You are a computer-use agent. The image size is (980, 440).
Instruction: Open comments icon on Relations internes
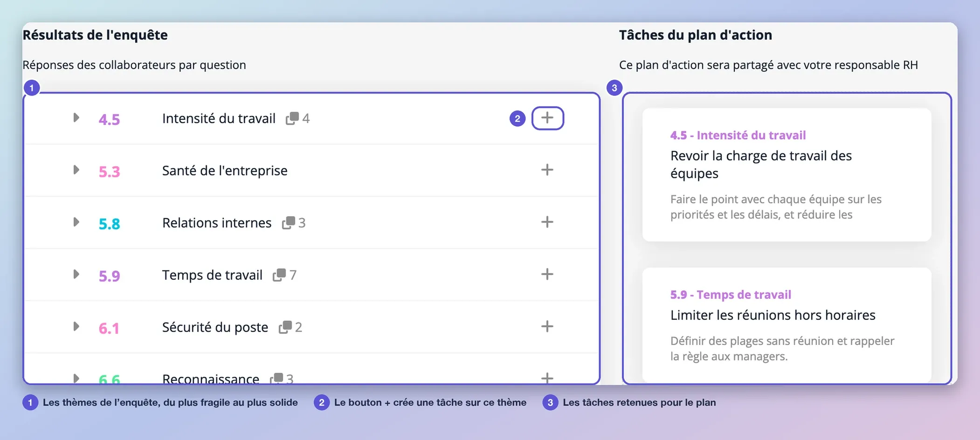point(288,223)
